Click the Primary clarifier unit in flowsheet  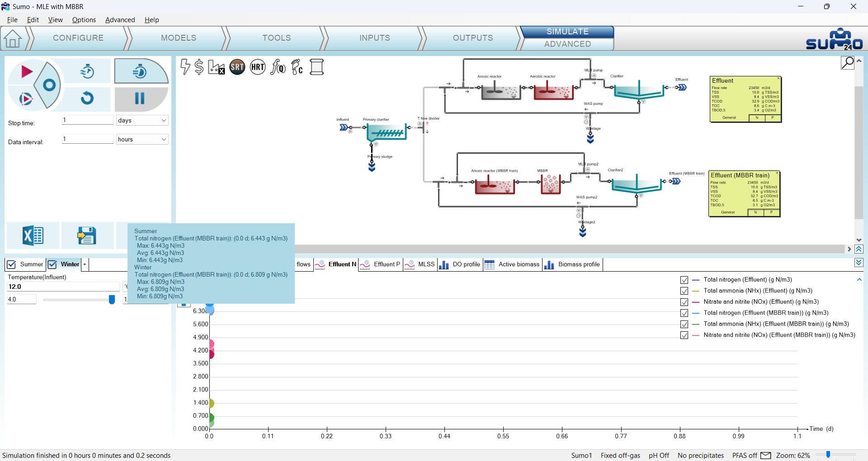tap(386, 132)
